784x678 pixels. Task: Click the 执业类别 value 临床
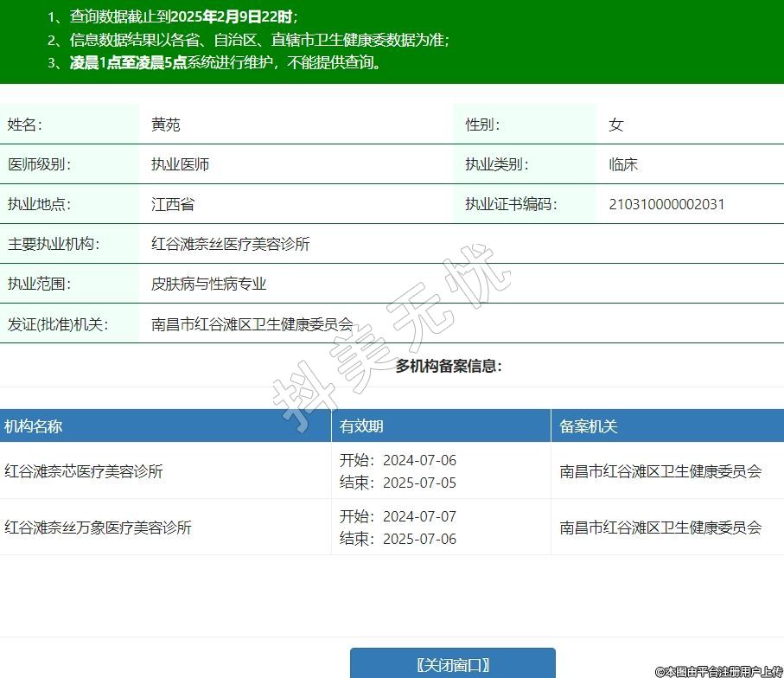(623, 164)
